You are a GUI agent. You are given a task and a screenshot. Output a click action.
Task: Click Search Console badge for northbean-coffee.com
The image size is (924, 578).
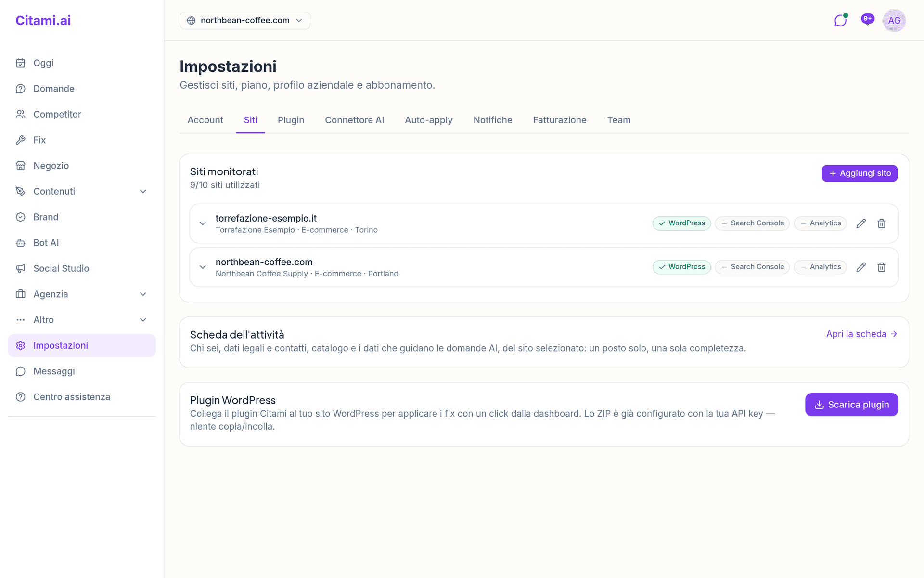coord(752,267)
